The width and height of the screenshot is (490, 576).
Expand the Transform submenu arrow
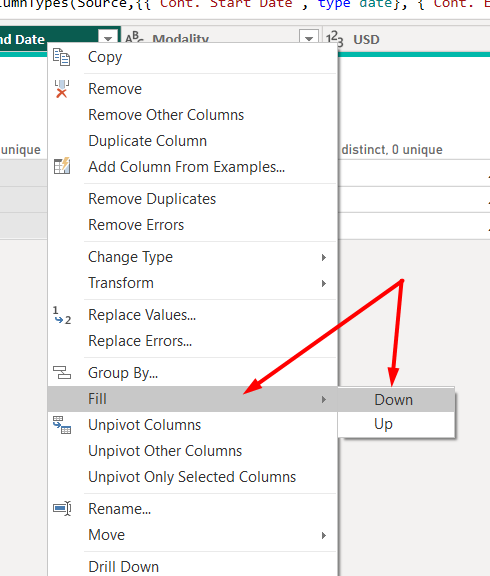(x=324, y=283)
